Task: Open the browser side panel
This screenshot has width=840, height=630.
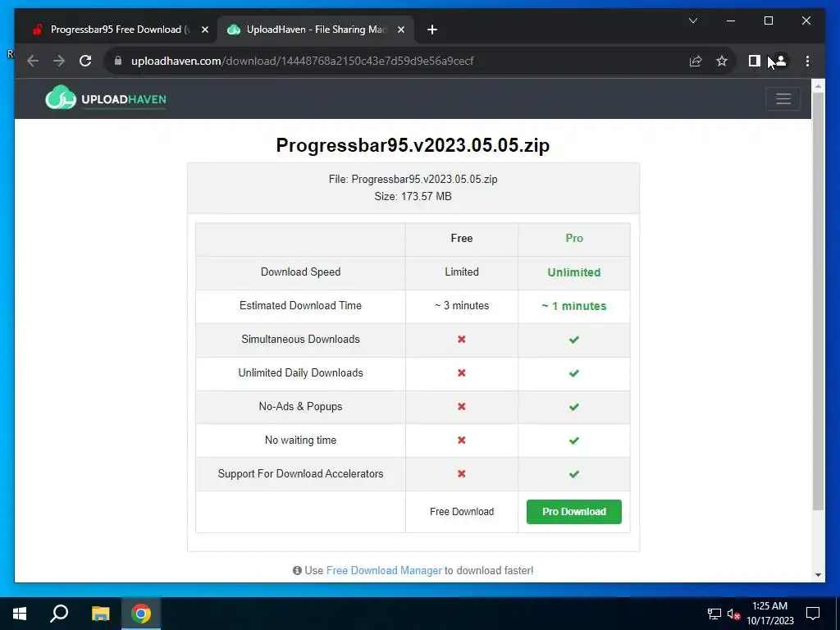Action: (x=755, y=61)
